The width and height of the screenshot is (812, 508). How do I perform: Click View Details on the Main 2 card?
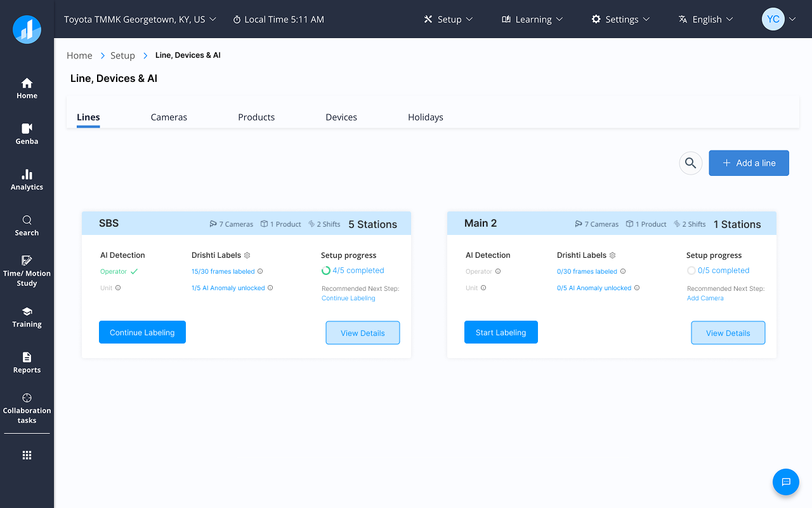click(728, 333)
